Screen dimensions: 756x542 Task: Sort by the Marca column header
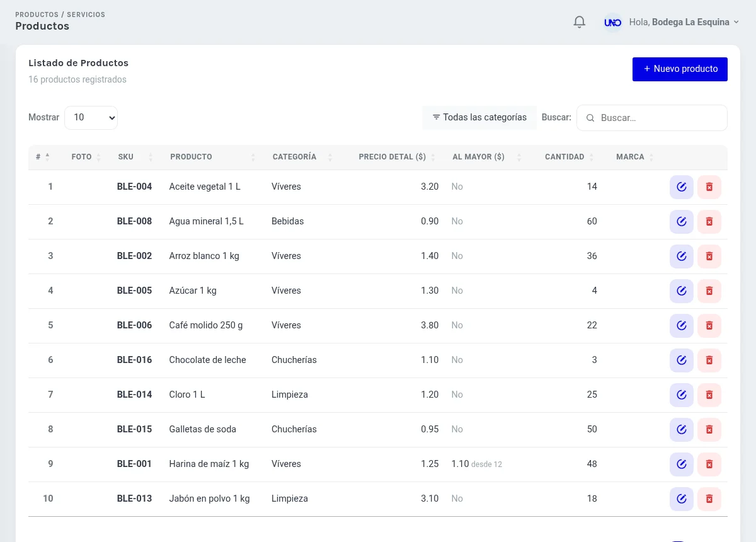(634, 157)
